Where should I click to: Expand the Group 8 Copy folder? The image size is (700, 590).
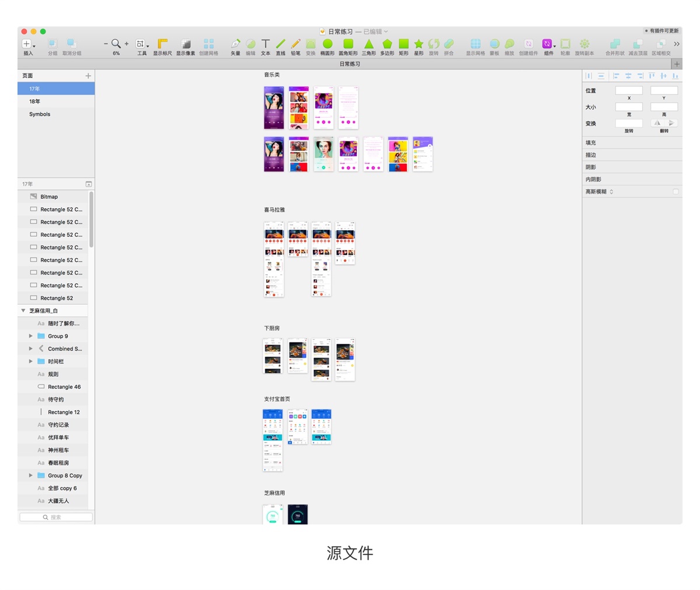point(31,475)
